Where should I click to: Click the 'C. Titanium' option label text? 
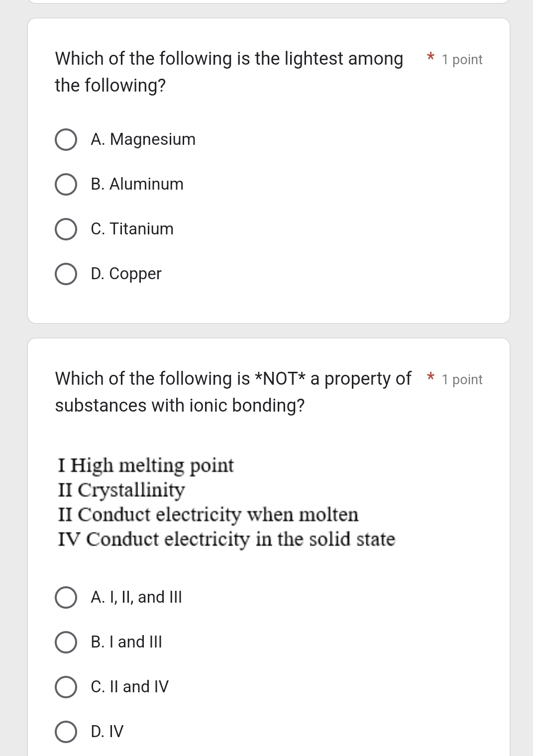coord(132,229)
